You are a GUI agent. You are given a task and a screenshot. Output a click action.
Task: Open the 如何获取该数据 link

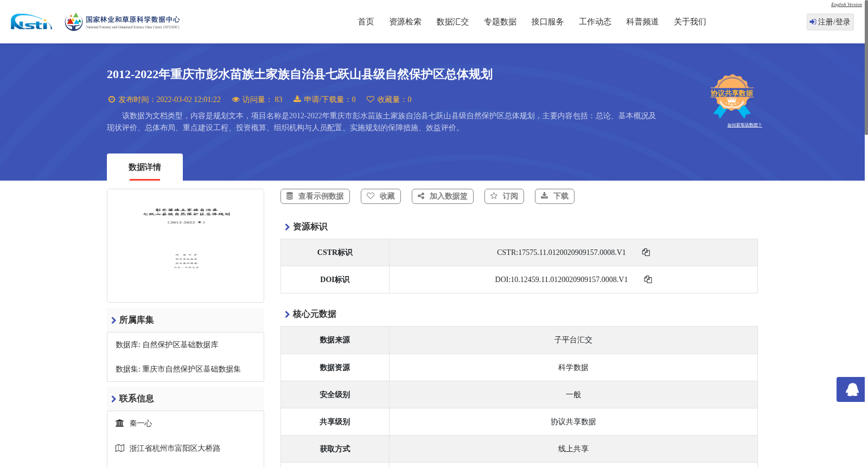[744, 125]
